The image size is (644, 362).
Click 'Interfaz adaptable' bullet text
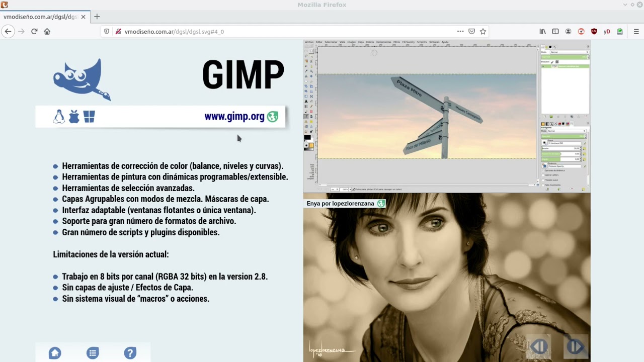pos(159,210)
